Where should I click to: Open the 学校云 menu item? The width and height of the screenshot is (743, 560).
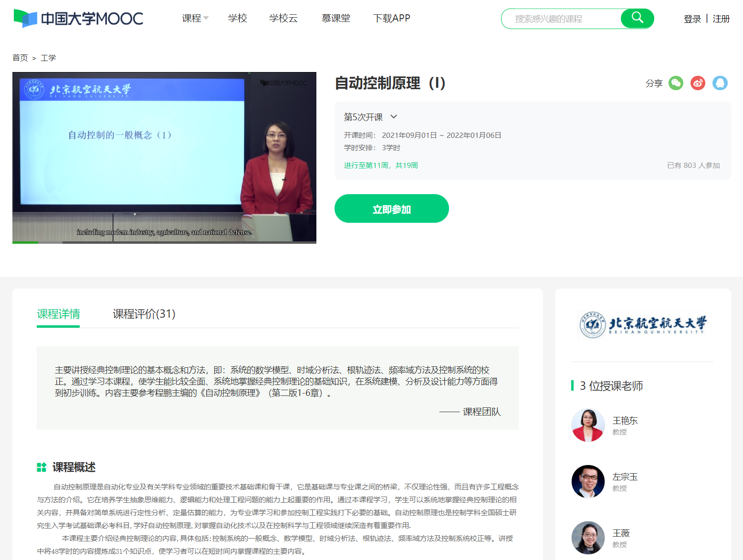[283, 18]
